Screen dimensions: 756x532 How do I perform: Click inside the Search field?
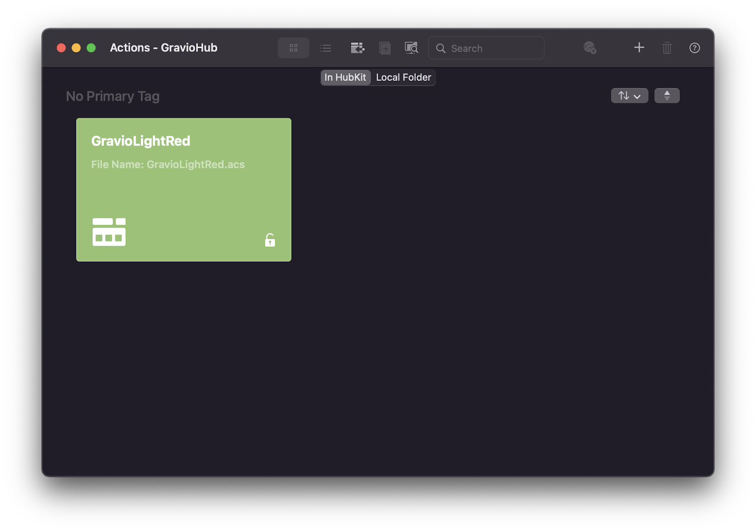click(x=486, y=48)
